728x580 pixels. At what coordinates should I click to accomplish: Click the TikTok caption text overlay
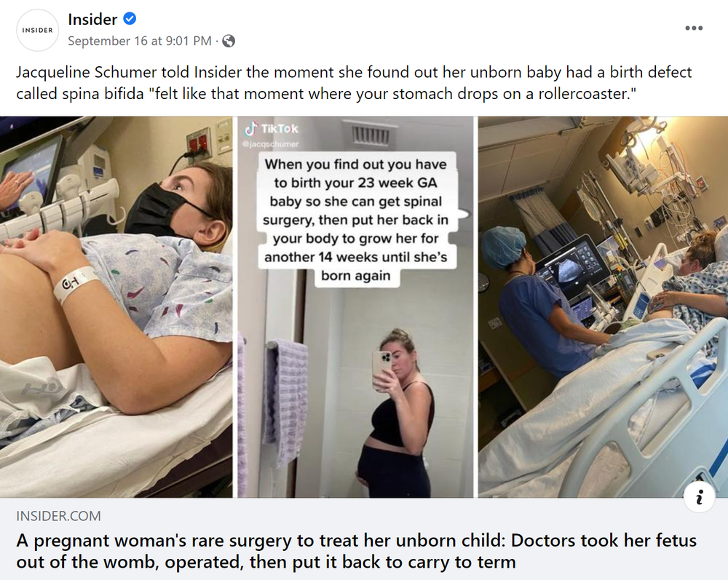[x=356, y=220]
